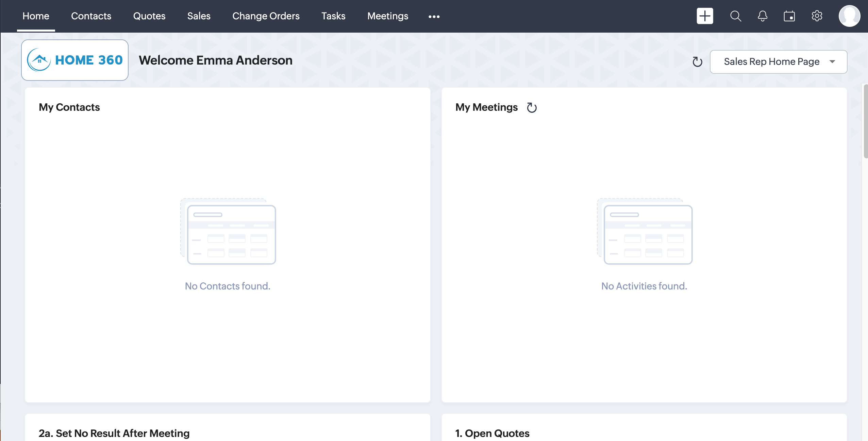Open notifications bell icon
The height and width of the screenshot is (441, 868).
pos(763,16)
